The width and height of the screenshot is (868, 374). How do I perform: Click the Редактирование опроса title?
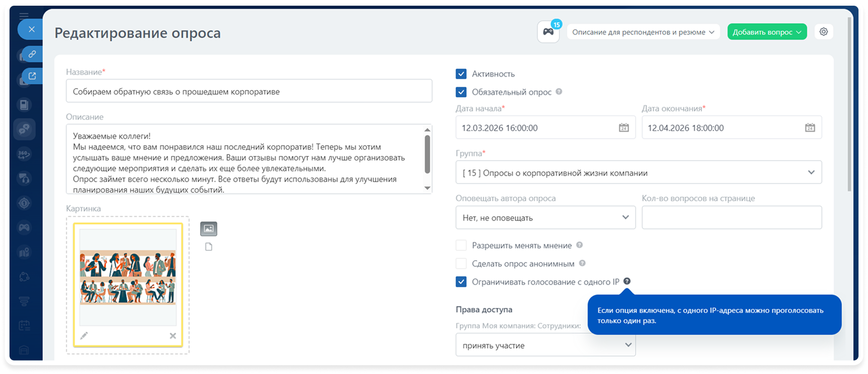click(138, 33)
